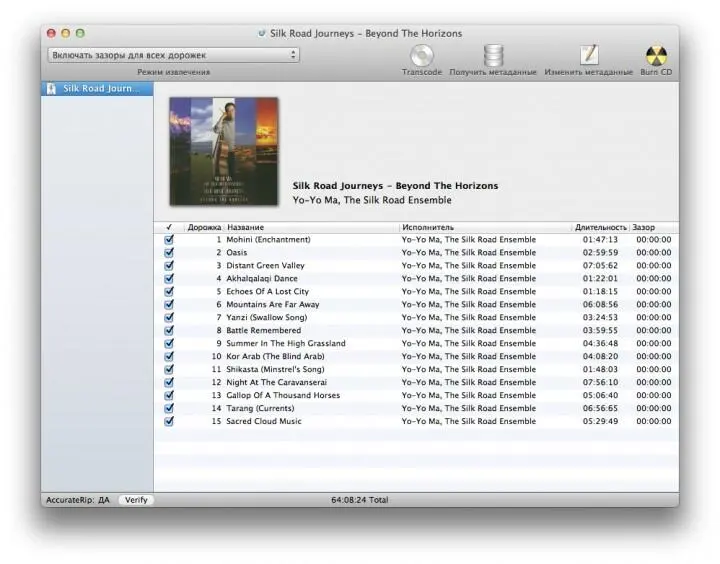The width and height of the screenshot is (720, 564).
Task: Click the Изменить метаданные notepad icon
Action: 589,55
